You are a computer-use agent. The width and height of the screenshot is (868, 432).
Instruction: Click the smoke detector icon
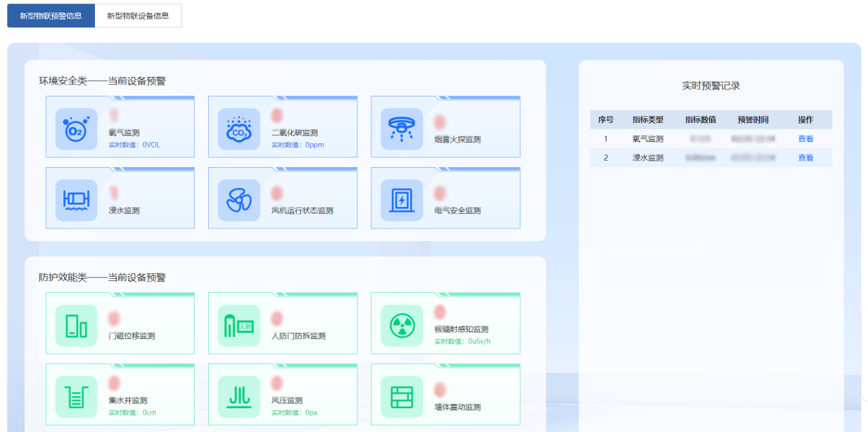[402, 129]
